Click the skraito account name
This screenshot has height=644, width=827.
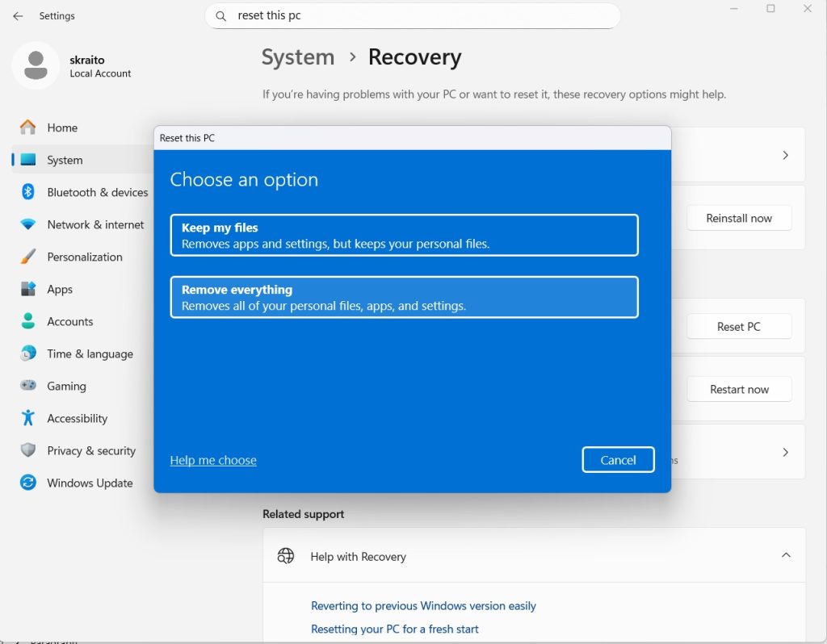tap(87, 60)
